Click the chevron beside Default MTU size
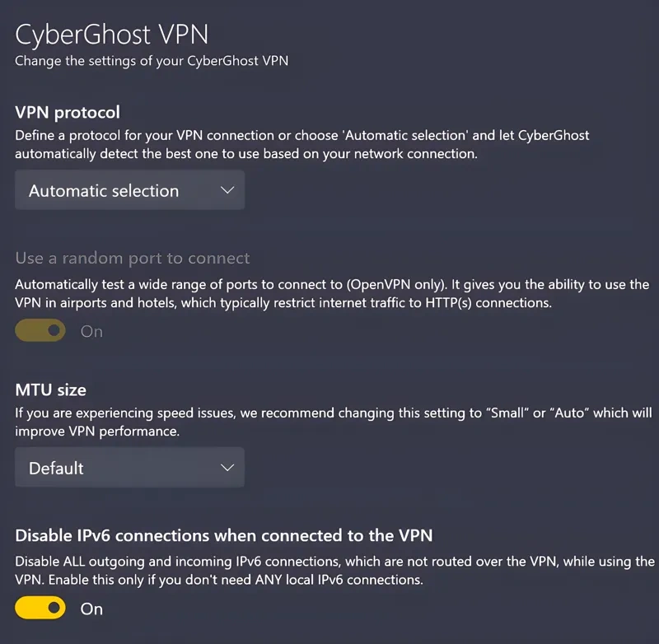 pos(227,468)
